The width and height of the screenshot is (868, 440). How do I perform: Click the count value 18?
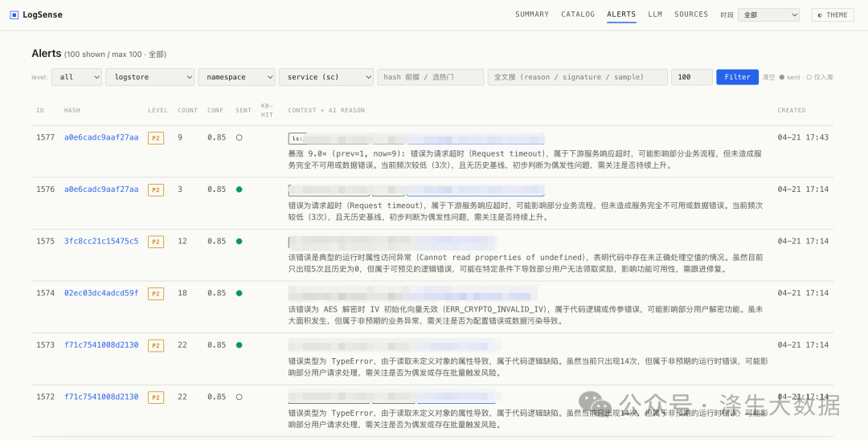(182, 293)
